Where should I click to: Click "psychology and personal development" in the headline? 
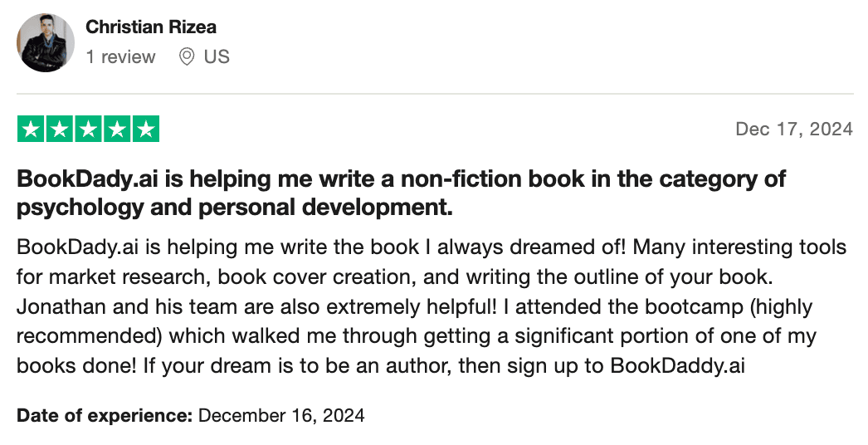click(235, 208)
